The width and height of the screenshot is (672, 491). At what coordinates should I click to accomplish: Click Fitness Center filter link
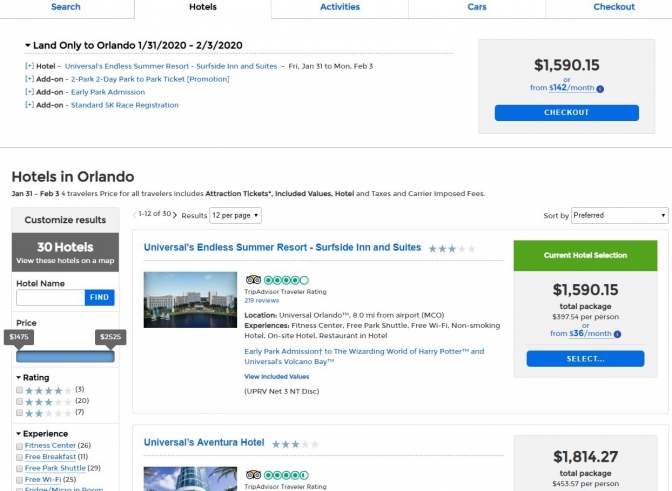pyautogui.click(x=50, y=446)
